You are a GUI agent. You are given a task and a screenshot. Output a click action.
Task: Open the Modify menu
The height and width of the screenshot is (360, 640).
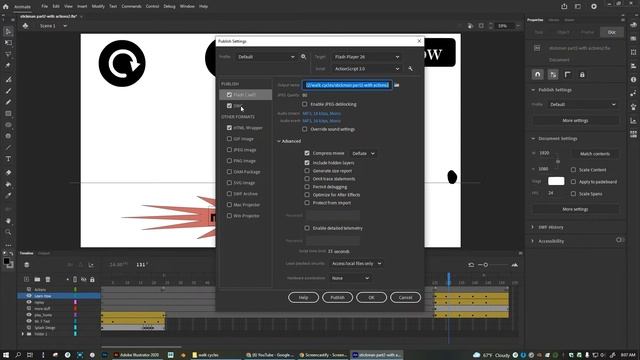click(x=98, y=7)
